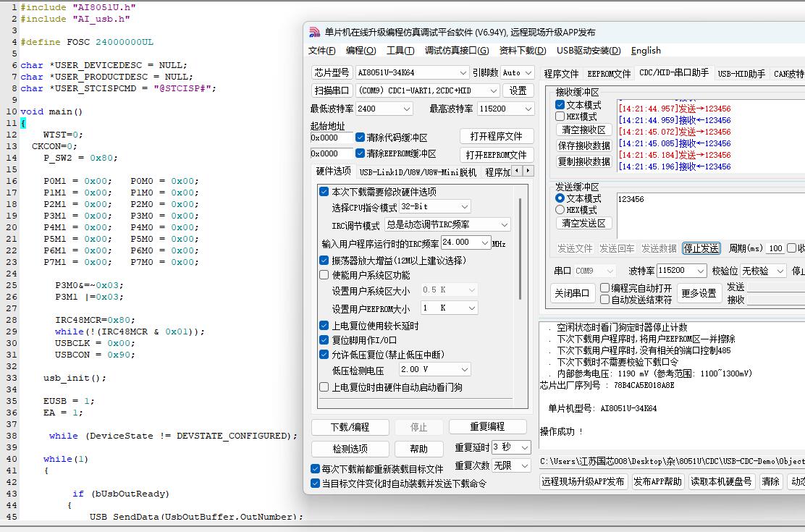Click the 扫描串口 button
Image resolution: width=805 pixels, height=532 pixels.
tap(332, 90)
